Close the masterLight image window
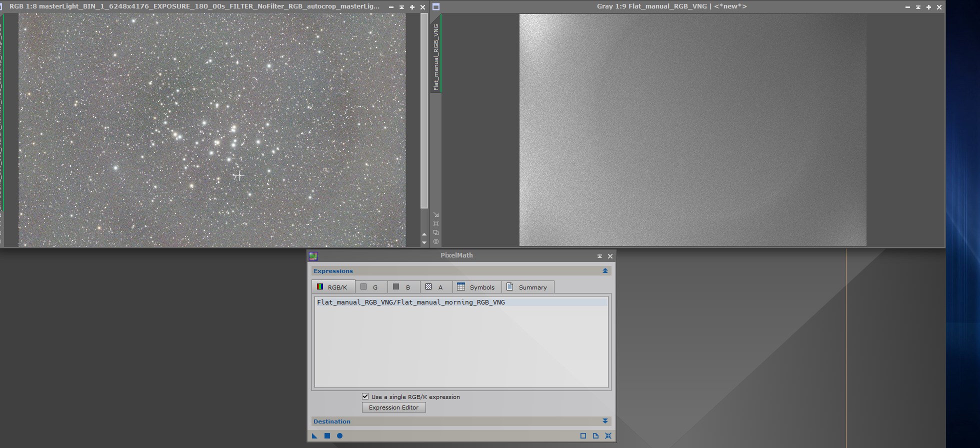The height and width of the screenshot is (448, 980). coord(422,7)
